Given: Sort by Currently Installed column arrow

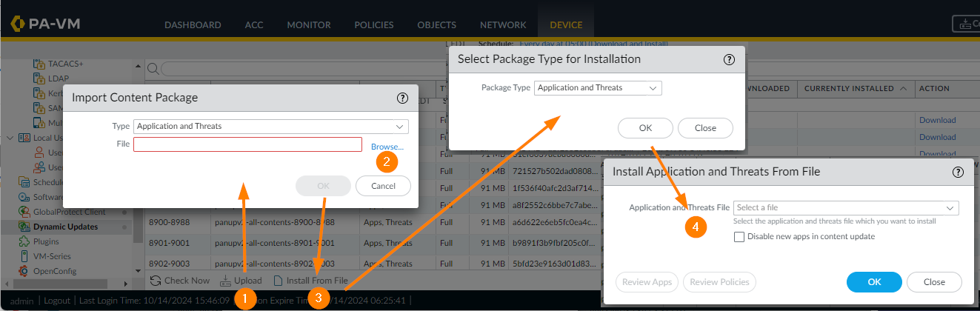Looking at the screenshot, I should pyautogui.click(x=903, y=88).
